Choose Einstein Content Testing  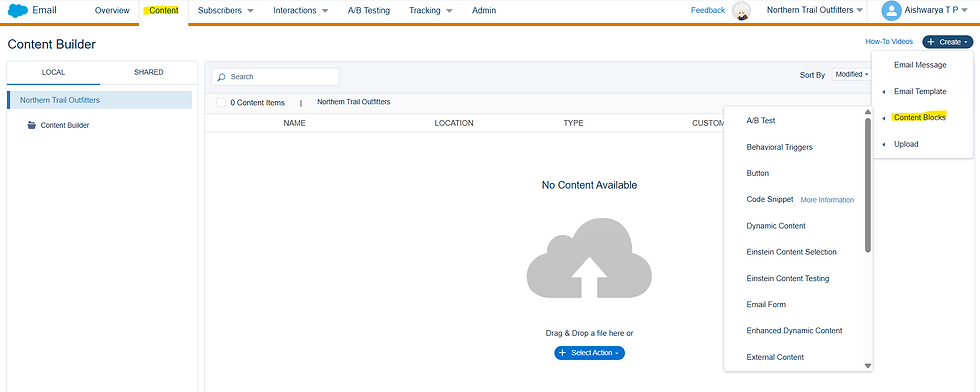(788, 278)
